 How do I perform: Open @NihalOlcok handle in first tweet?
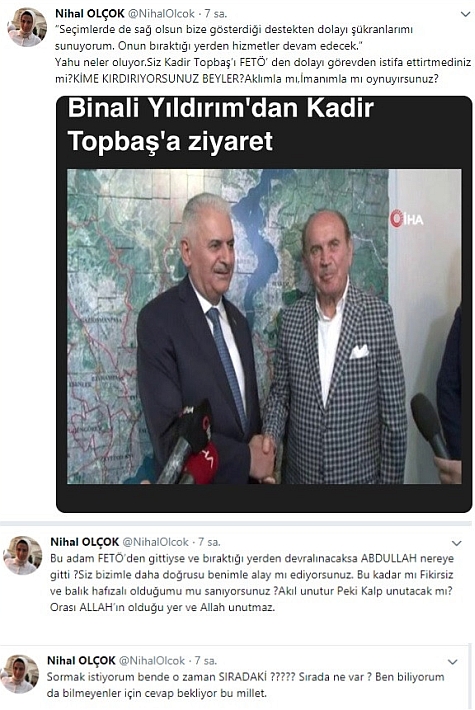[x=162, y=14]
